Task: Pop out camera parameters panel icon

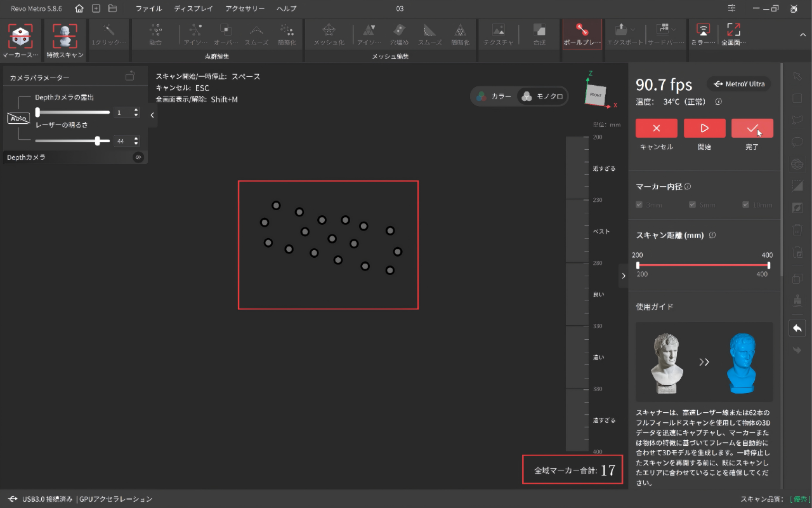Action: (x=130, y=76)
